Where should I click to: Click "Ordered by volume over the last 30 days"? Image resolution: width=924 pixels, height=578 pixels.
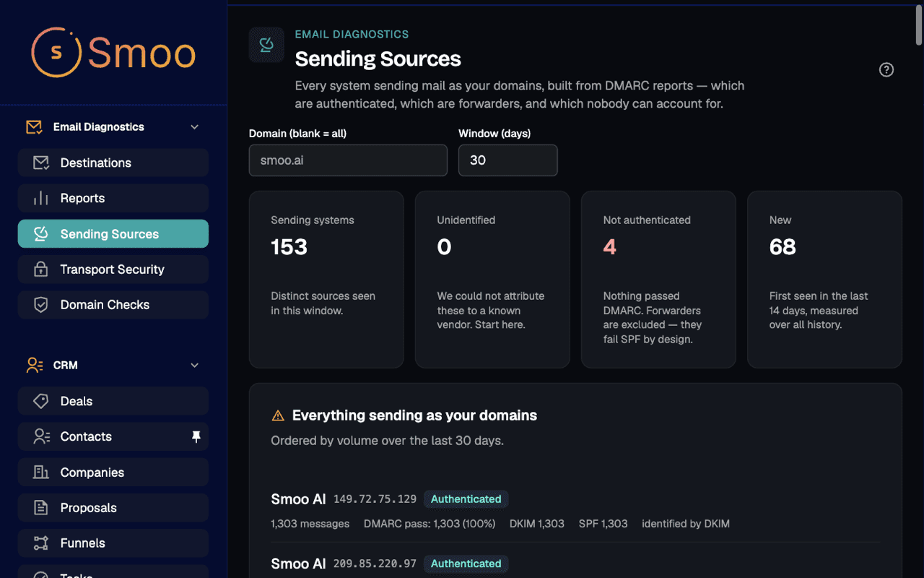[x=387, y=440]
